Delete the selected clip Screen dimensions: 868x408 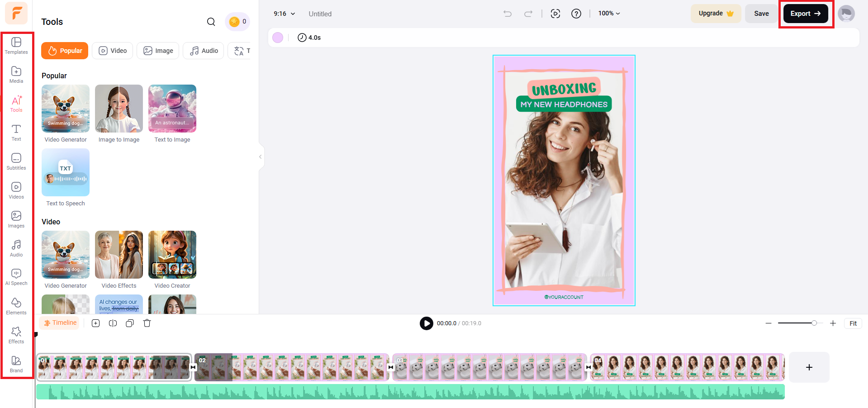147,323
